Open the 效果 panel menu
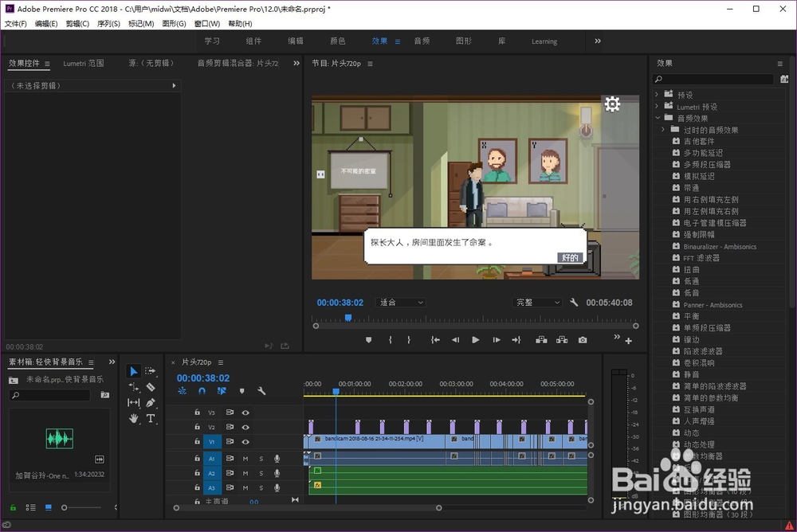 [779, 64]
